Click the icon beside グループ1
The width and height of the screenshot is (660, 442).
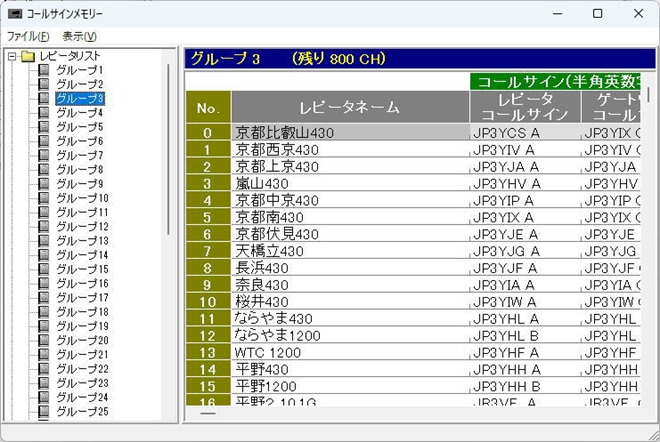point(43,70)
